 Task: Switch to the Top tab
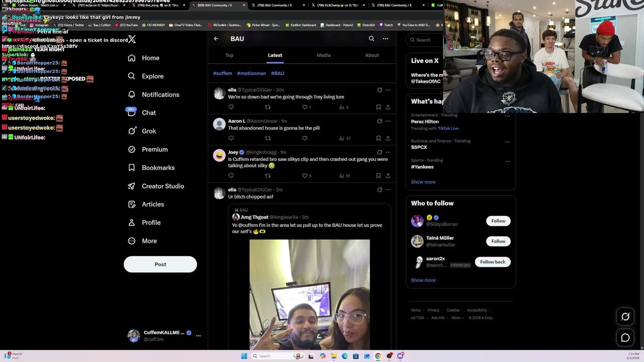point(229,55)
